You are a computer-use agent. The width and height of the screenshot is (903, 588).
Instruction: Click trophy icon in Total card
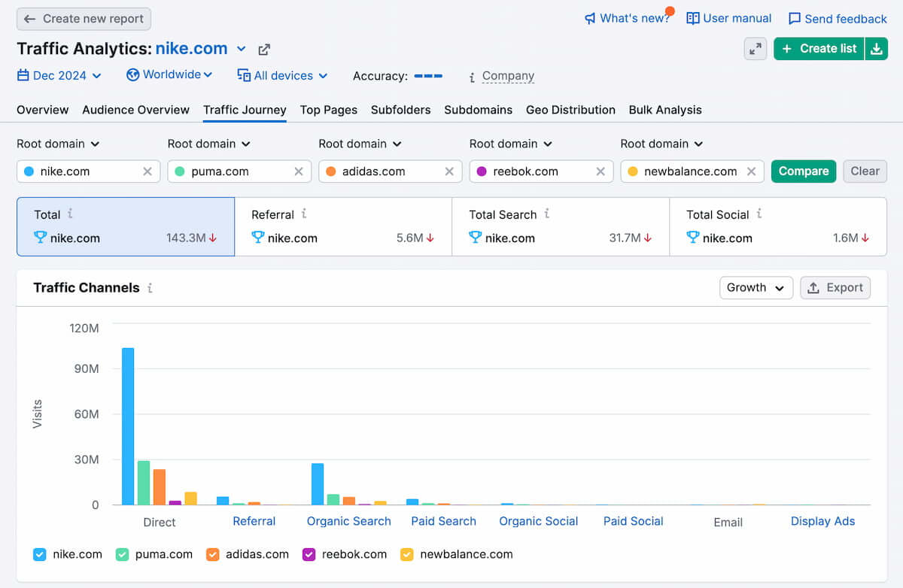41,238
